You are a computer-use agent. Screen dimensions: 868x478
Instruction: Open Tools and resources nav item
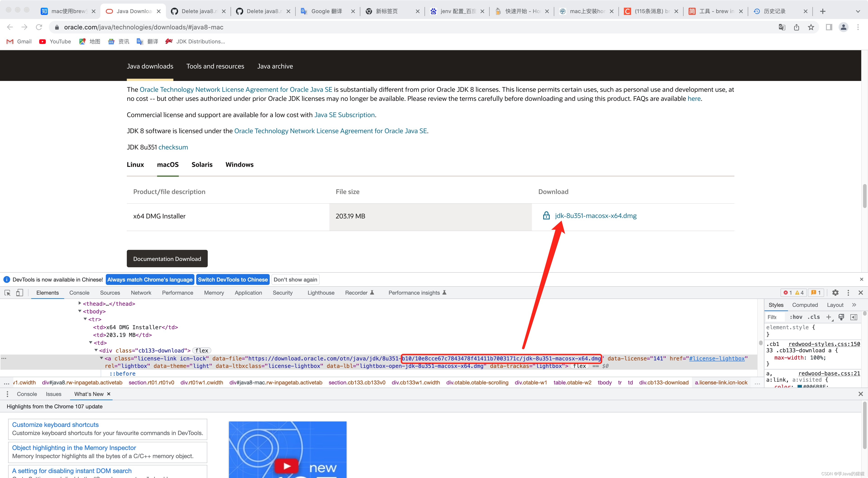click(215, 66)
